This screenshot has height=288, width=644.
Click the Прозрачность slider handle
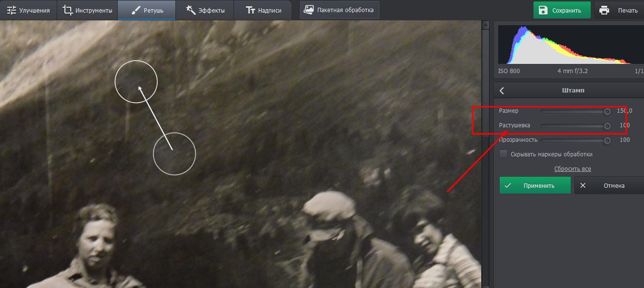coord(607,140)
